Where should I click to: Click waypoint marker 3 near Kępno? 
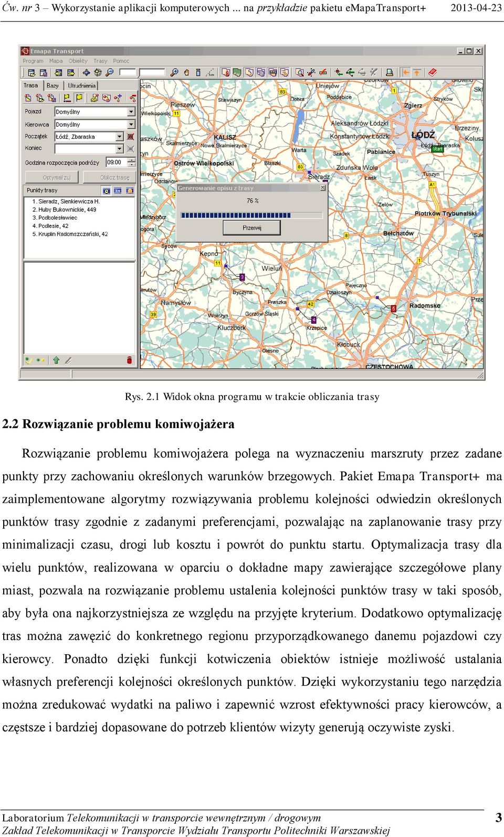pyautogui.click(x=242, y=276)
